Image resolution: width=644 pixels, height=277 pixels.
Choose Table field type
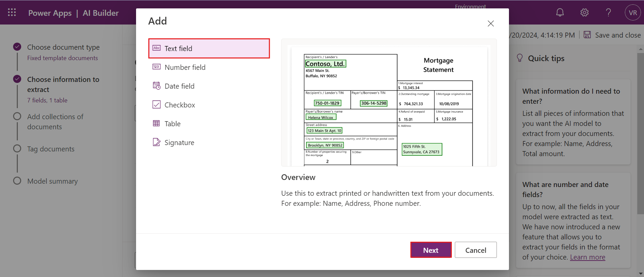(x=172, y=124)
